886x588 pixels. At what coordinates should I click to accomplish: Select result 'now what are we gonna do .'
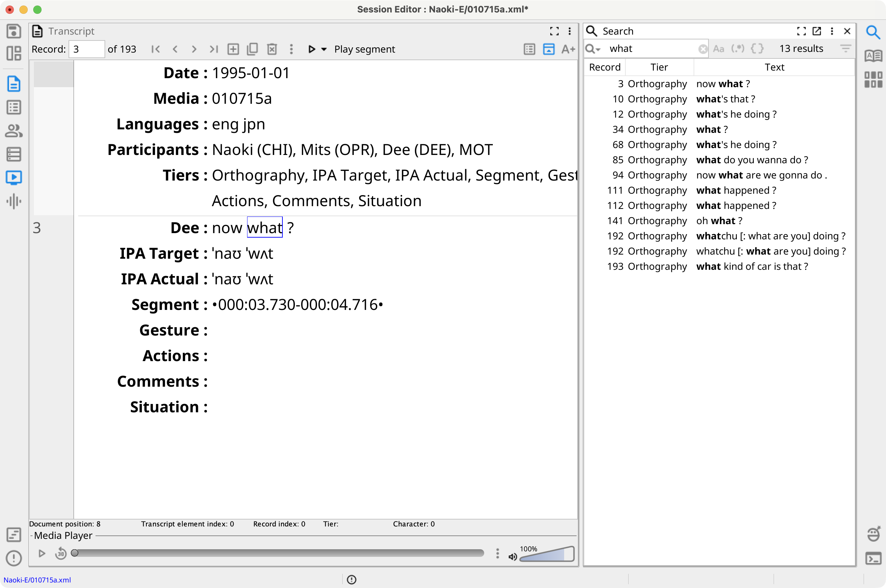tap(720, 175)
